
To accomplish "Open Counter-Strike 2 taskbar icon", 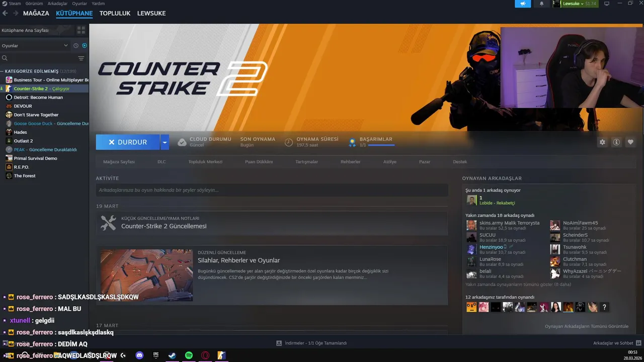I will tap(221, 355).
